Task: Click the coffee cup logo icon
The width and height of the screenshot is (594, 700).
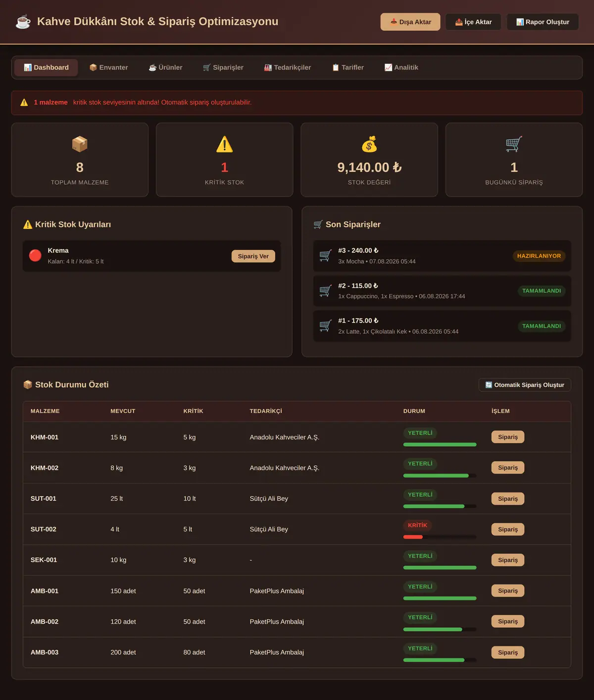Action: pos(23,22)
